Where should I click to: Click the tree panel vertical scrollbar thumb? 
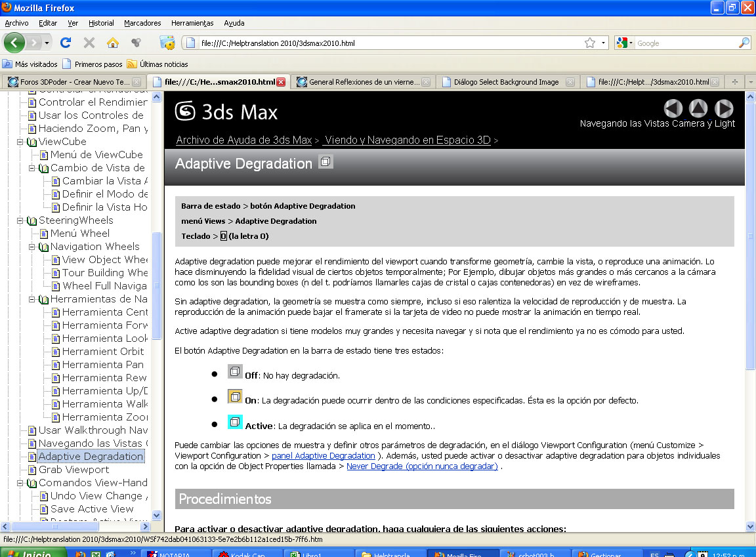pos(156,285)
